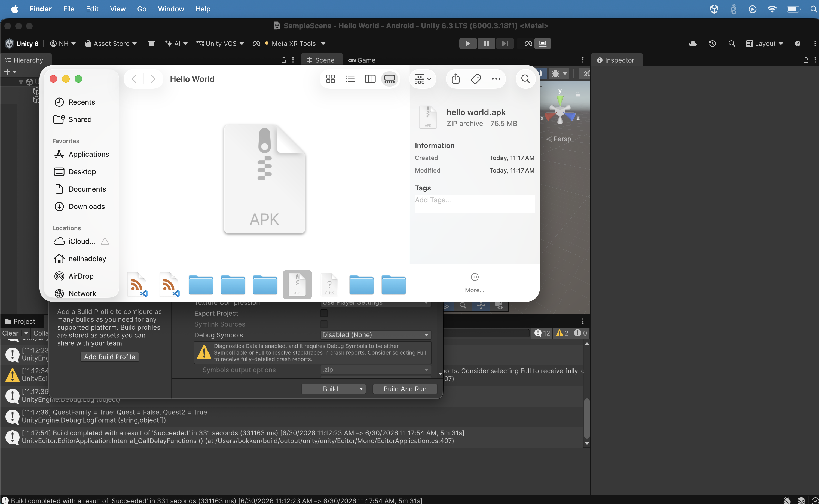The image size is (819, 504).
Task: Open the Layout dropdown
Action: coord(765,44)
